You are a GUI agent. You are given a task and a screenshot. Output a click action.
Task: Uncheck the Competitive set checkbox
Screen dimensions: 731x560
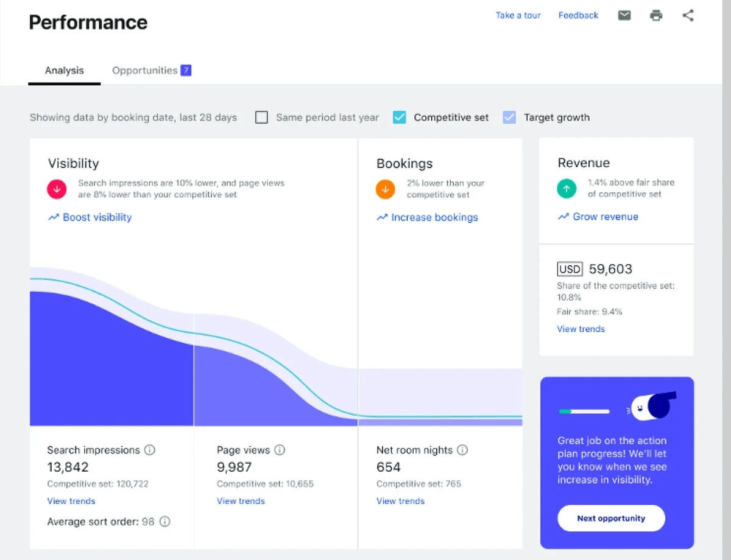click(x=399, y=117)
